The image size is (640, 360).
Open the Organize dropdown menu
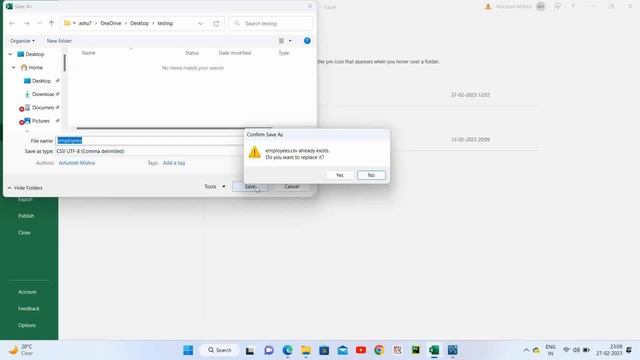(22, 41)
